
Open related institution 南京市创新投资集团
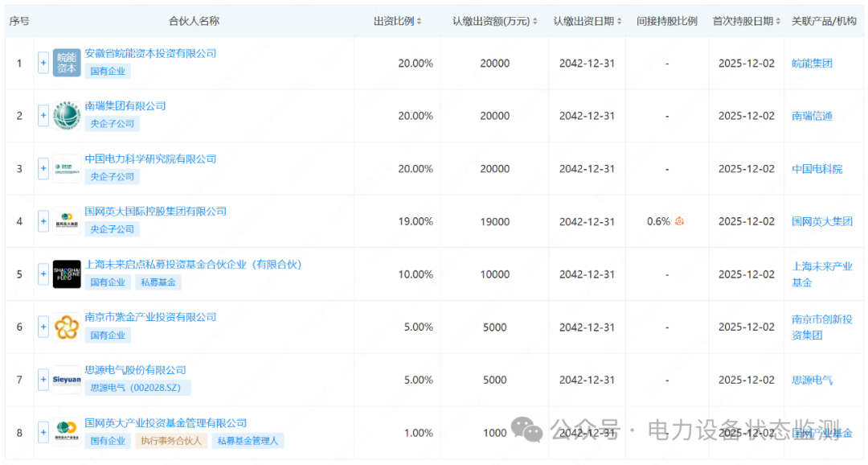click(x=822, y=327)
